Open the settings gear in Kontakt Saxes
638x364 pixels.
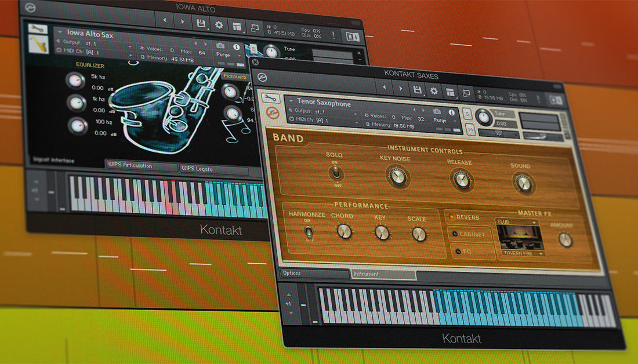pyautogui.click(x=434, y=90)
